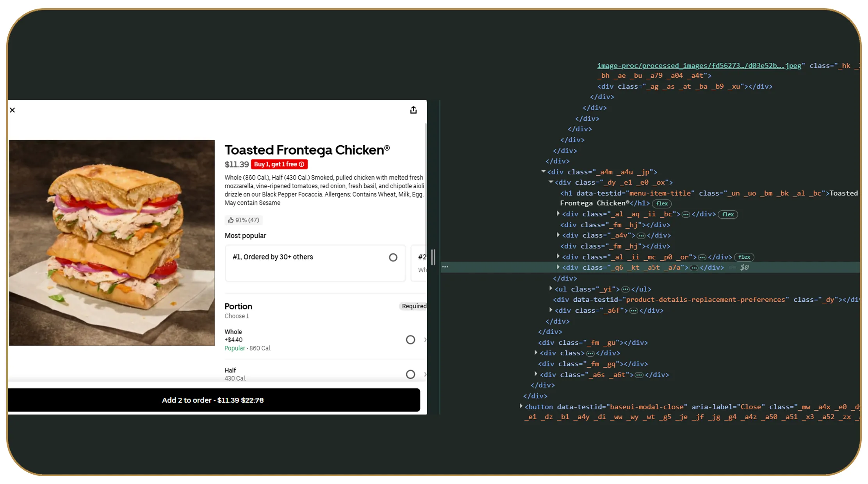Click the share icon in the item dialog
The image size is (868, 484).
pyautogui.click(x=414, y=110)
